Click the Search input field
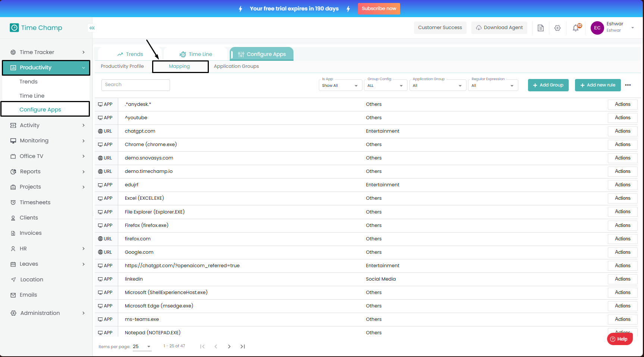Viewport: 644px width, 357px height. point(136,85)
